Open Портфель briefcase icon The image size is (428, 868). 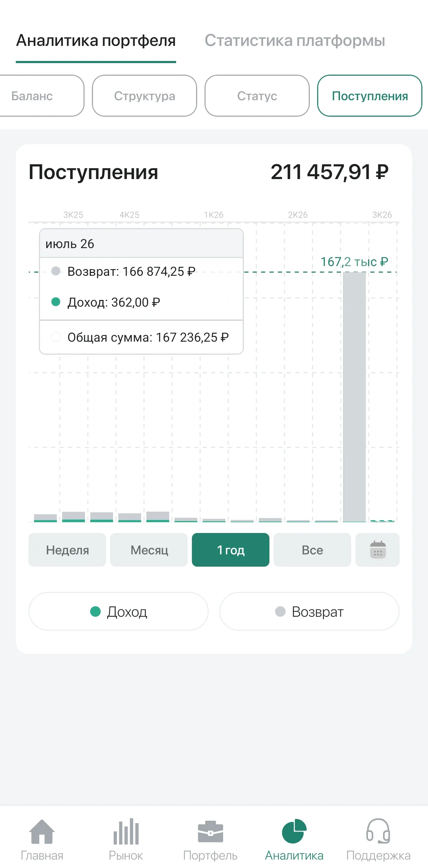(x=210, y=832)
